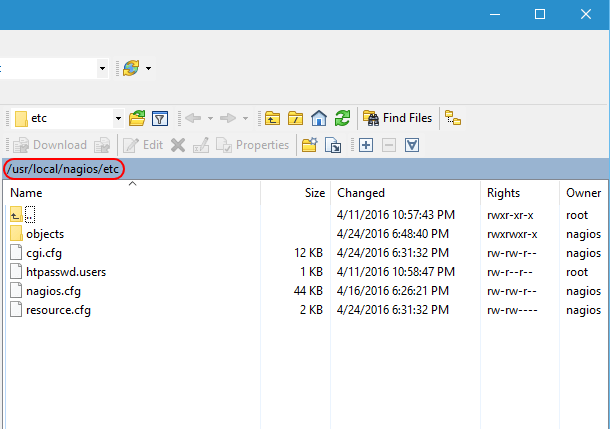This screenshot has width=610, height=429.
Task: Click the Find Files button
Action: [398, 118]
